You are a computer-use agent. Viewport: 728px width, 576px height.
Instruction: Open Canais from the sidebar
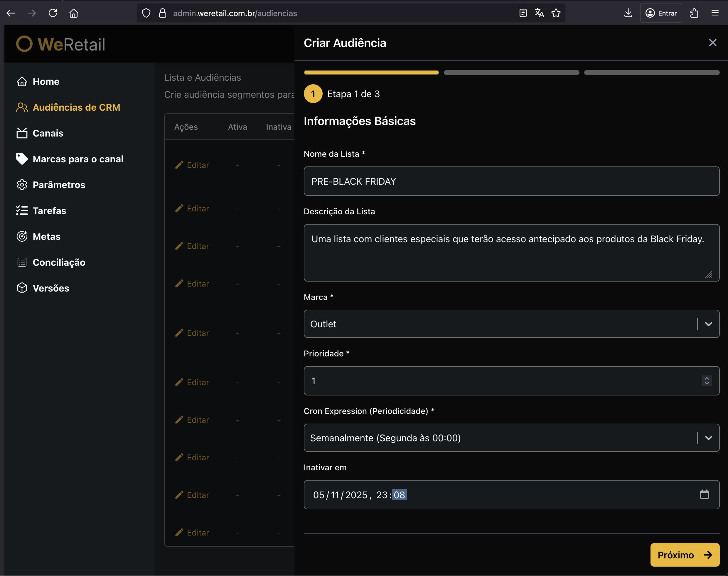(x=48, y=133)
